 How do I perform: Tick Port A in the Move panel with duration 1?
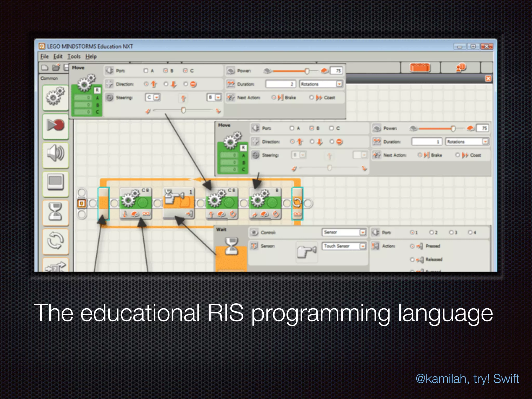click(x=292, y=128)
